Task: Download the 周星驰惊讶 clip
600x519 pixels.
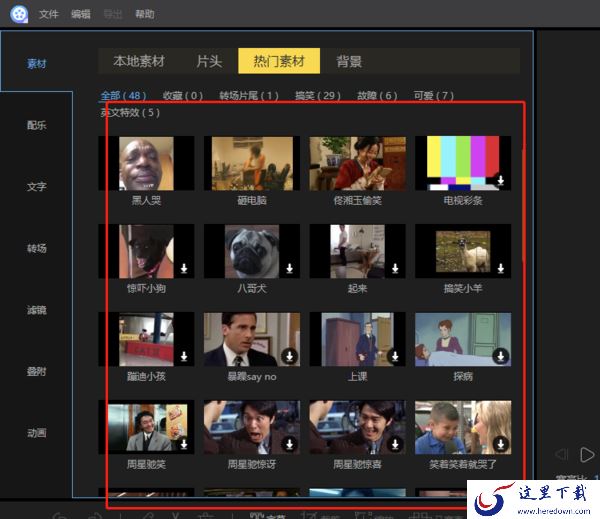Action: click(290, 444)
